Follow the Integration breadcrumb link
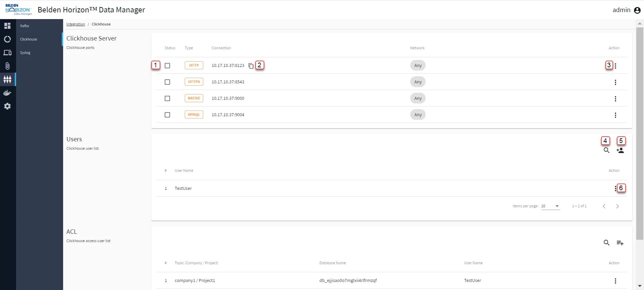Viewport: 644px width, 290px height. click(75, 24)
